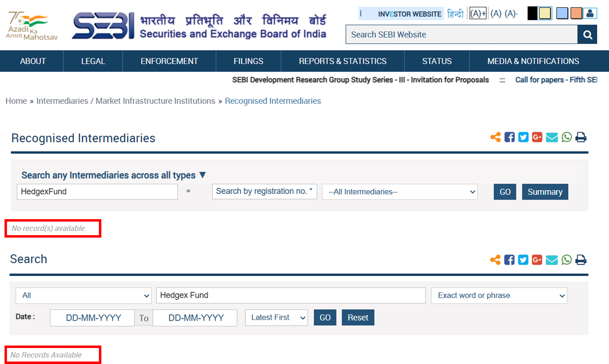
Task: Click the Hedgex Fund keyword field
Action: coord(291,295)
